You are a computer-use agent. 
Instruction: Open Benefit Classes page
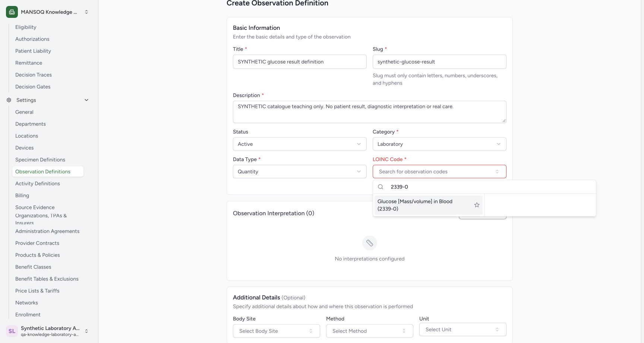coord(33,267)
